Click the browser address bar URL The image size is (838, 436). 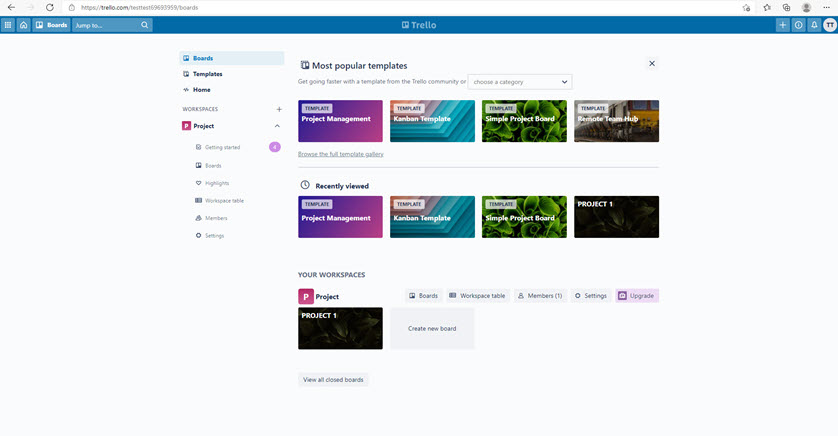tap(139, 7)
